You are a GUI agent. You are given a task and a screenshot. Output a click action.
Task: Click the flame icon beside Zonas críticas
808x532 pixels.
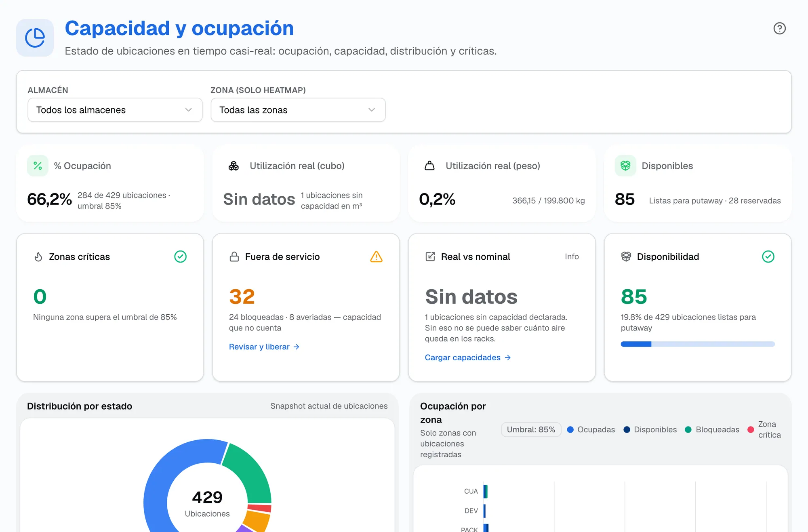(x=38, y=257)
